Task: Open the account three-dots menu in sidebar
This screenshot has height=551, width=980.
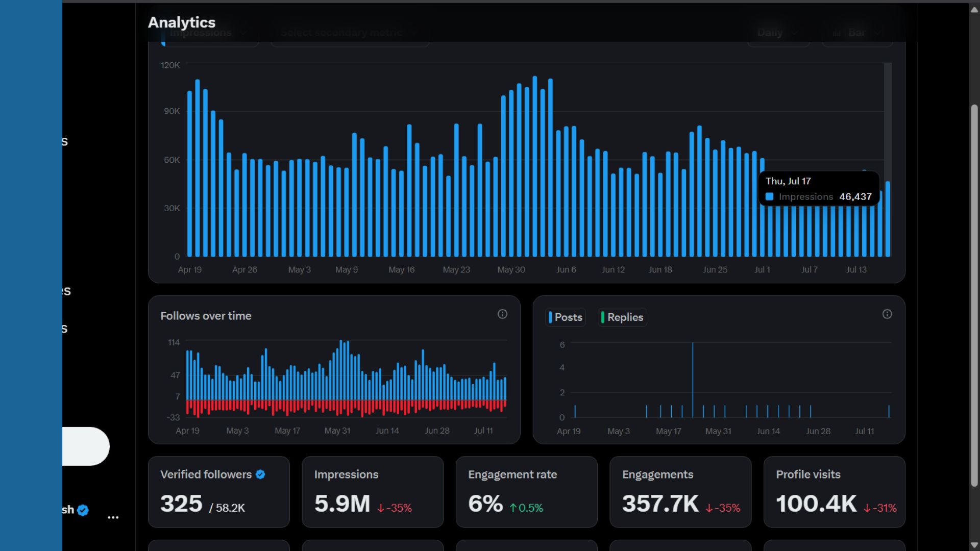Action: [x=113, y=517]
